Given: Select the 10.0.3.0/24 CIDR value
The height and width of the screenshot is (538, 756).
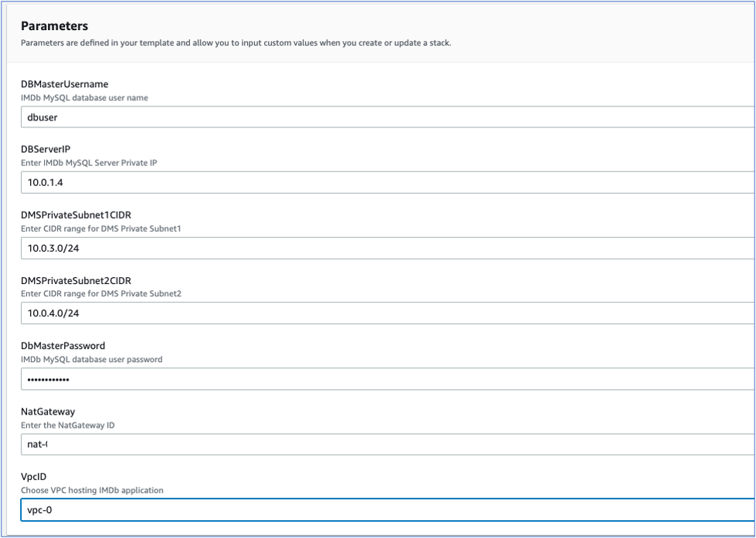Looking at the screenshot, I should coord(53,248).
